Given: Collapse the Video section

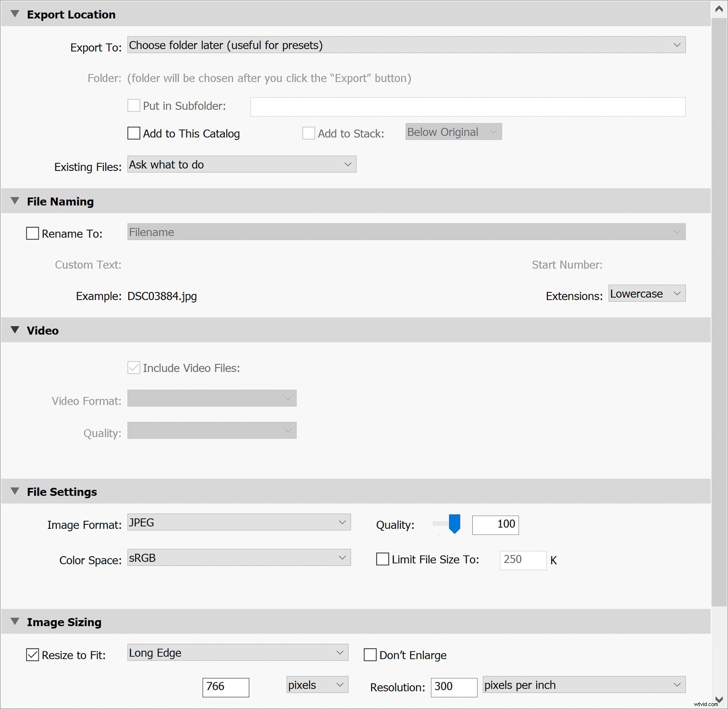Looking at the screenshot, I should click(15, 330).
